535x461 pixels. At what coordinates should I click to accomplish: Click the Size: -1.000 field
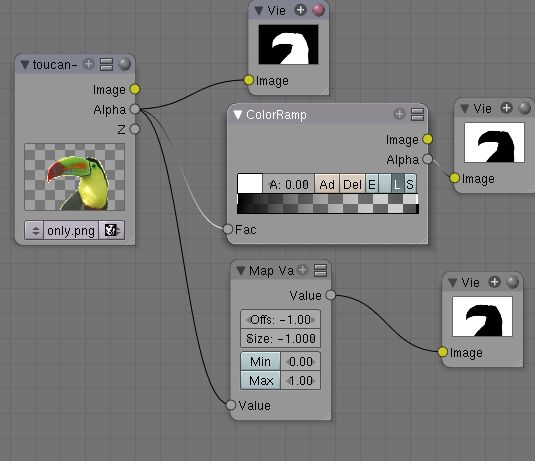click(x=280, y=338)
